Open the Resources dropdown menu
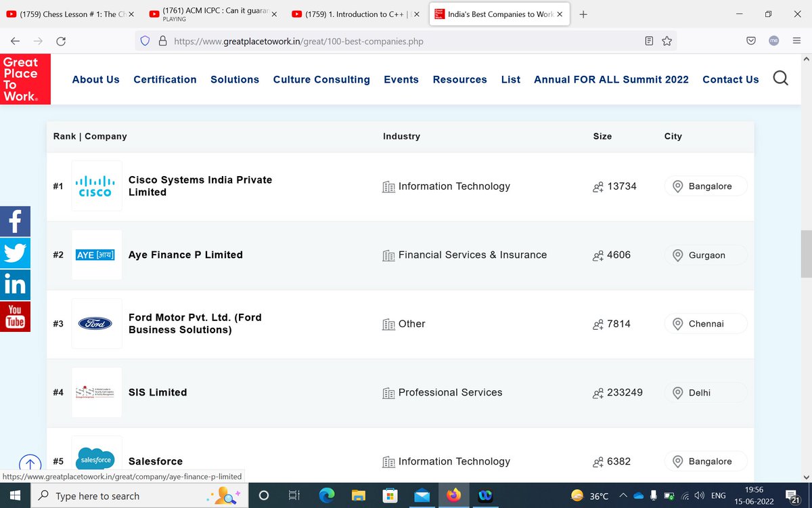812x508 pixels. click(x=459, y=79)
